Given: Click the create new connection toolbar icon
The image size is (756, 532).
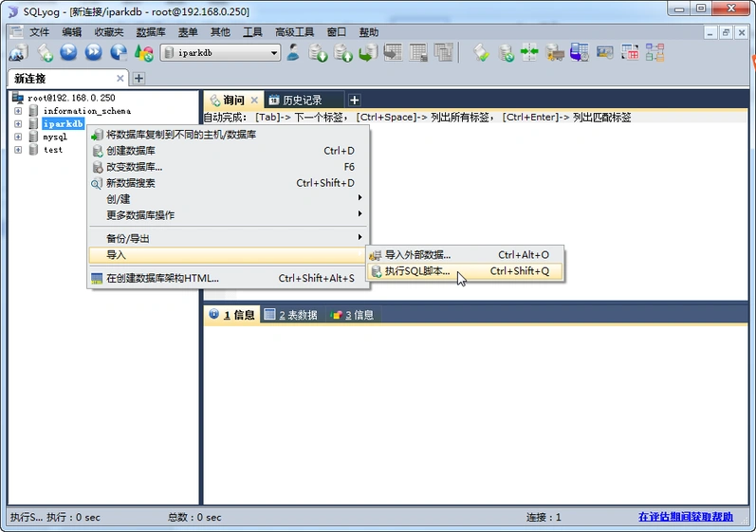Looking at the screenshot, I should point(19,52).
